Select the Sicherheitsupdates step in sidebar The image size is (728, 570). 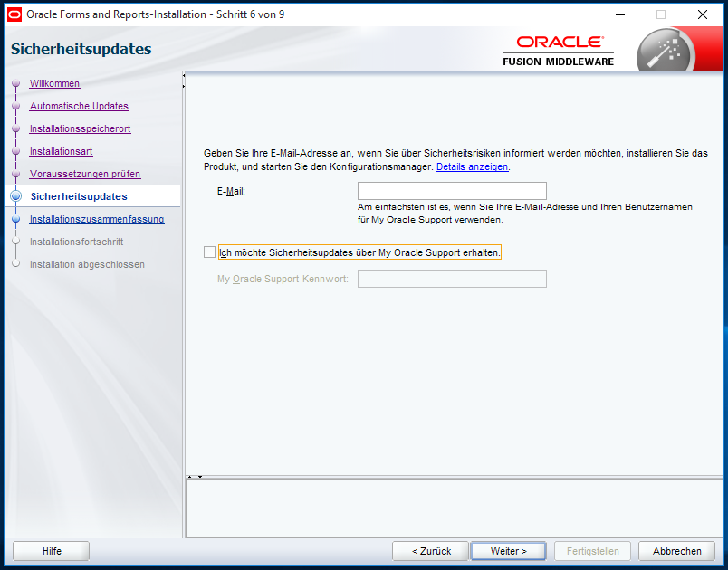[x=79, y=196]
